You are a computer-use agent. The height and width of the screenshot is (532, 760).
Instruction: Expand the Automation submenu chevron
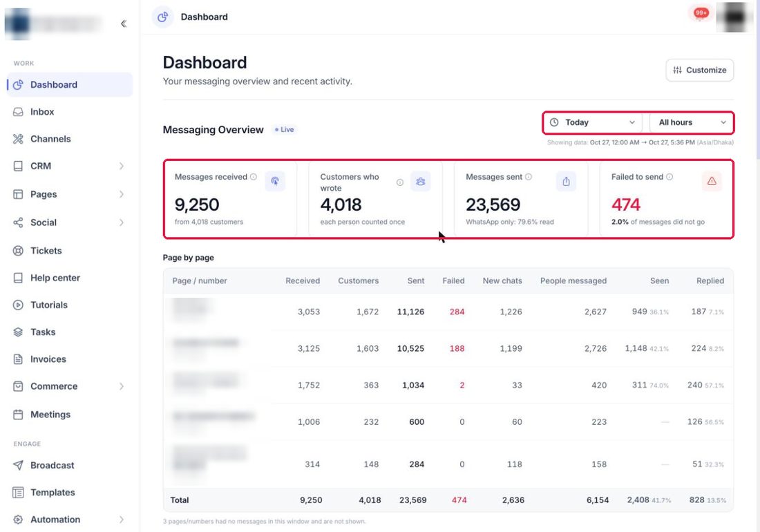coord(121,520)
